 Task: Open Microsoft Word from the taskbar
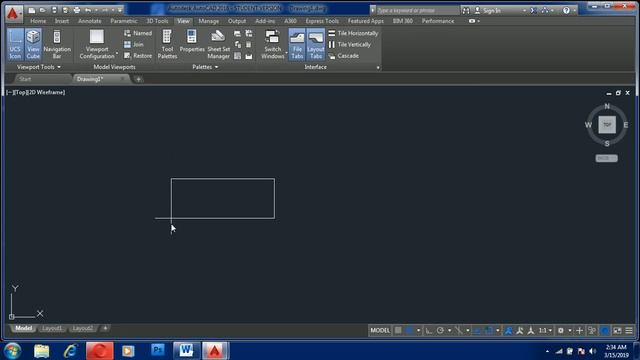(x=186, y=350)
